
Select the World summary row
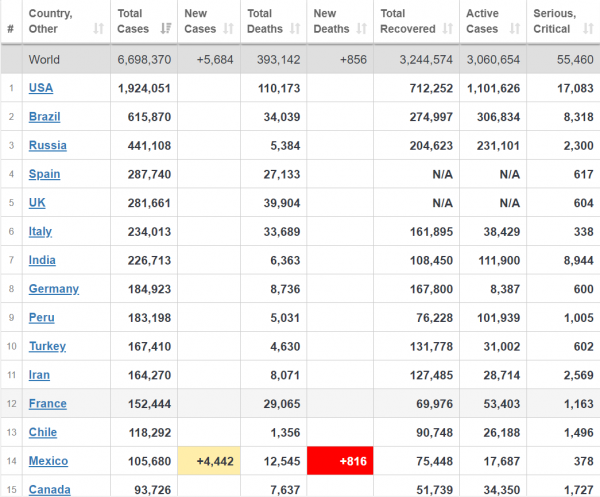300,59
